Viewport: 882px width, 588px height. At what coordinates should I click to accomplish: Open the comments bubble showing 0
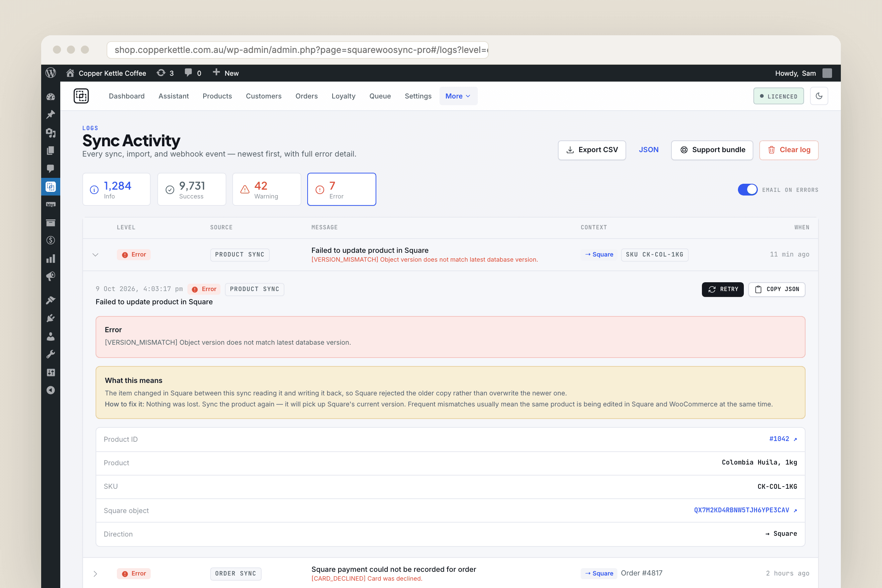pyautogui.click(x=193, y=73)
